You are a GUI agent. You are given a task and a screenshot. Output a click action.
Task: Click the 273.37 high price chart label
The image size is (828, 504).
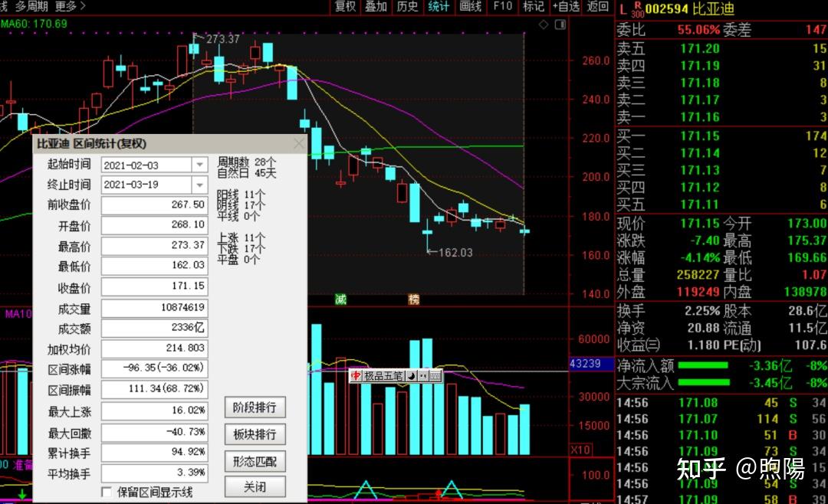pos(222,39)
